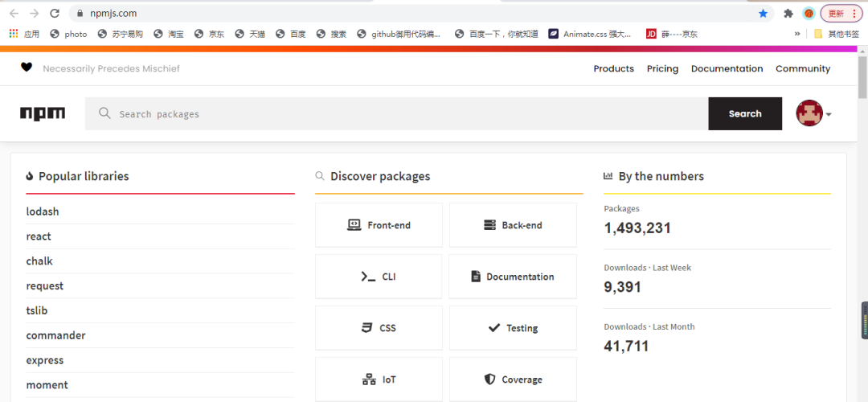Open the github bookmark
This screenshot has width=868, height=402.
click(399, 34)
